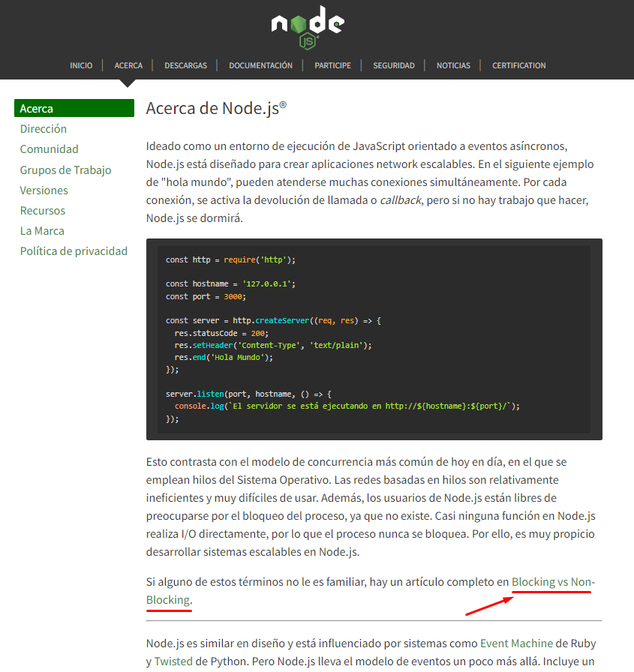The width and height of the screenshot is (634, 672).
Task: Open the Comunidad sidebar link
Action: (50, 149)
